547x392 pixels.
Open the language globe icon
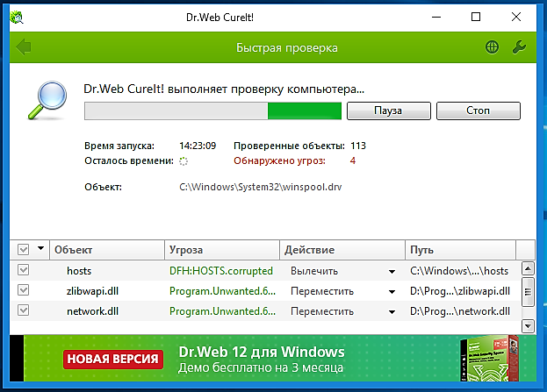pos(492,47)
